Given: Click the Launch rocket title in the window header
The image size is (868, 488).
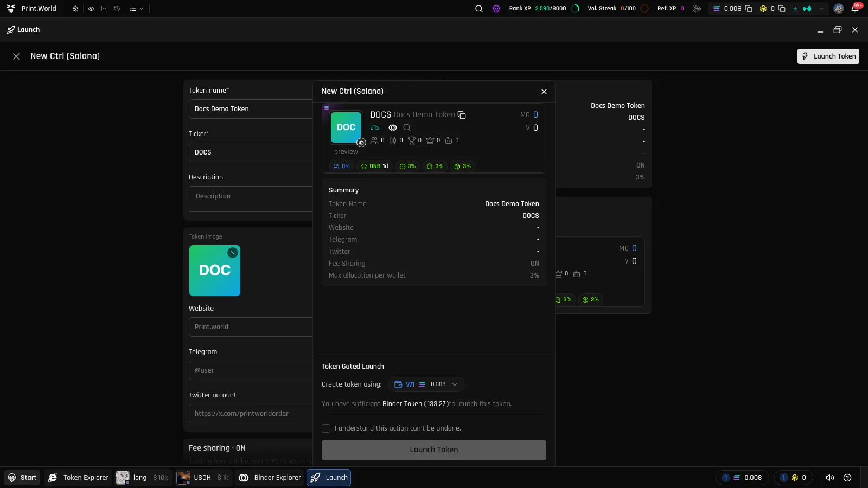Looking at the screenshot, I should 23,30.
